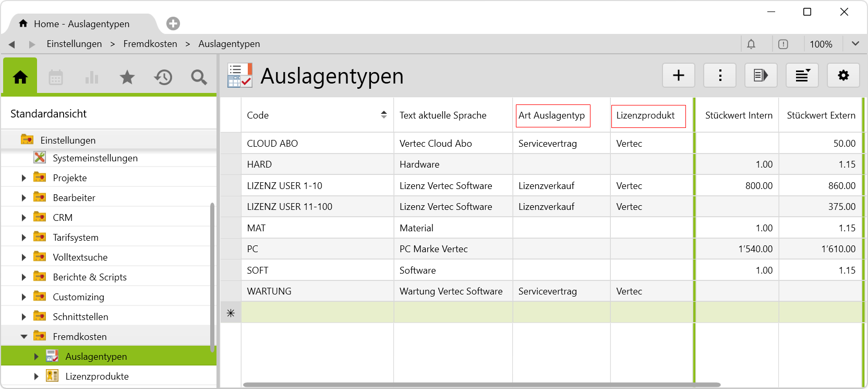Sort by the Code column arrows
This screenshot has width=868, height=389.
pos(384,115)
